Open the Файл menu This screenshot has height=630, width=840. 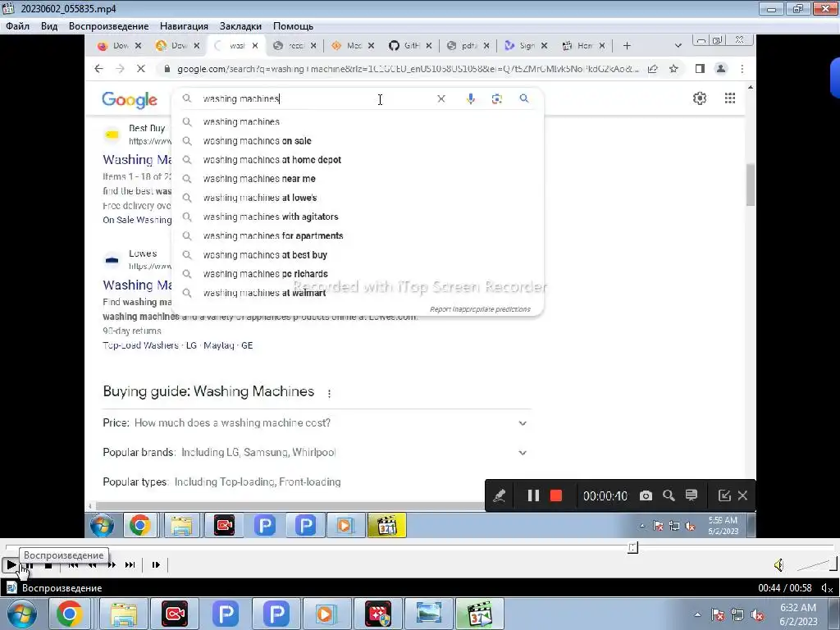tap(18, 26)
